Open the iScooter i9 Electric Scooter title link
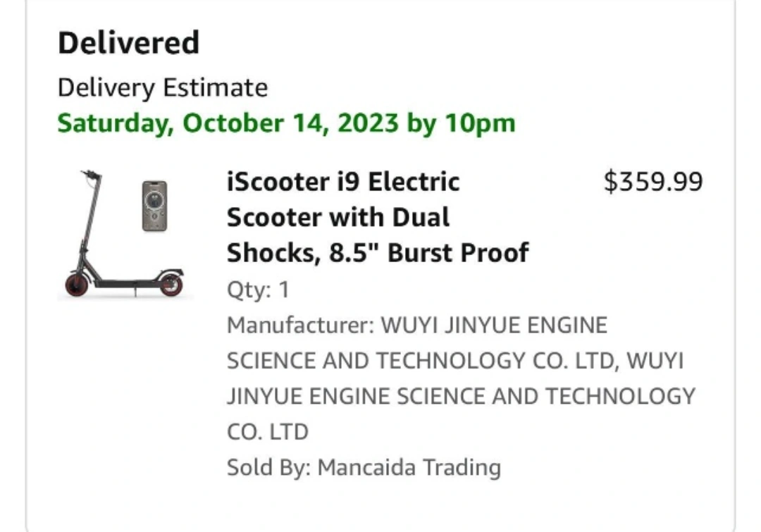Image resolution: width=761 pixels, height=532 pixels. pos(378,217)
